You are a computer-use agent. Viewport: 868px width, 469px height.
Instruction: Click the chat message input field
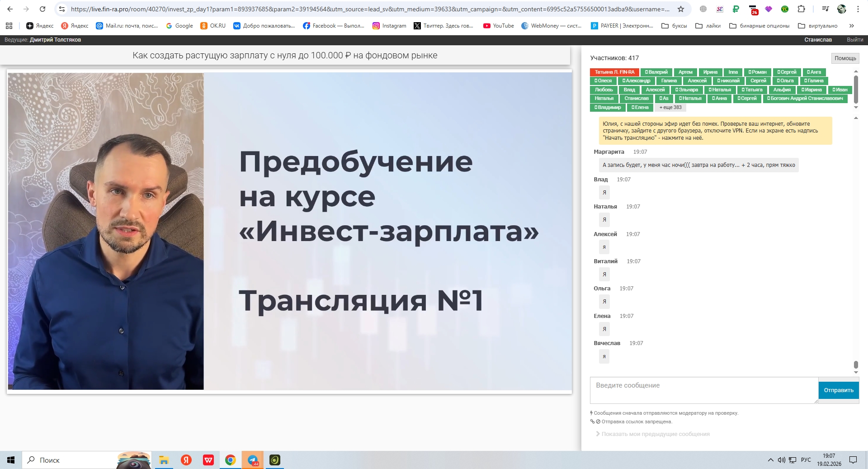703,390
